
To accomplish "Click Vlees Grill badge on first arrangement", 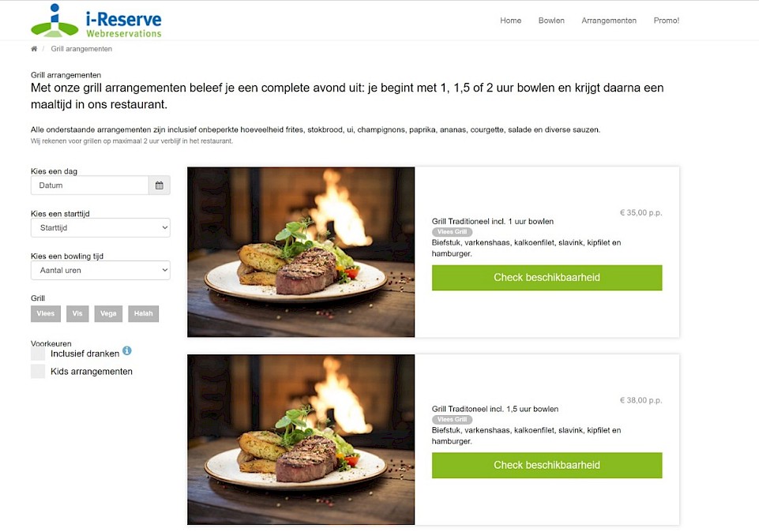I will point(452,231).
